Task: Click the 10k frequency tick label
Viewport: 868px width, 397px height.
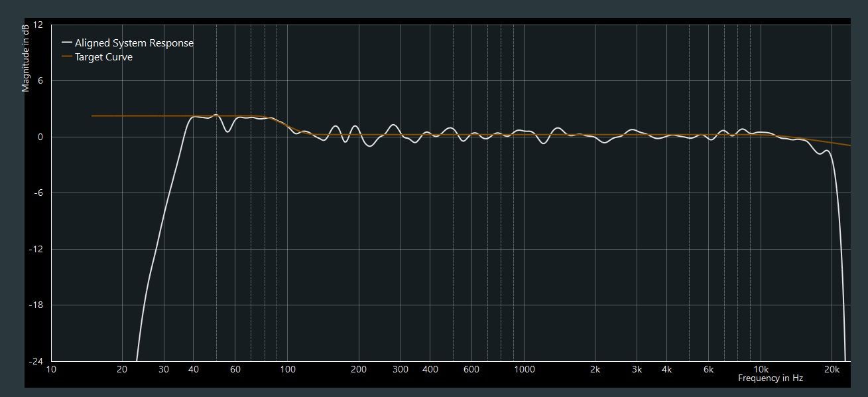Action: [x=760, y=369]
